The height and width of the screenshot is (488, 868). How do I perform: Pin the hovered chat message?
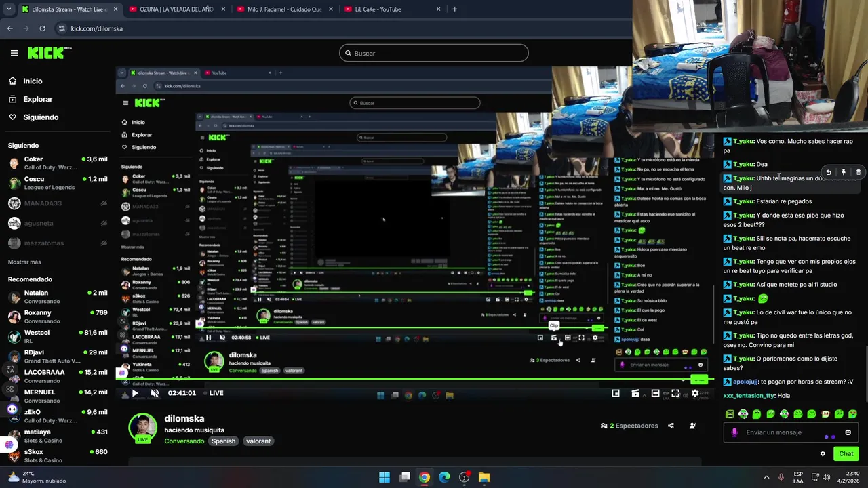[x=843, y=173]
